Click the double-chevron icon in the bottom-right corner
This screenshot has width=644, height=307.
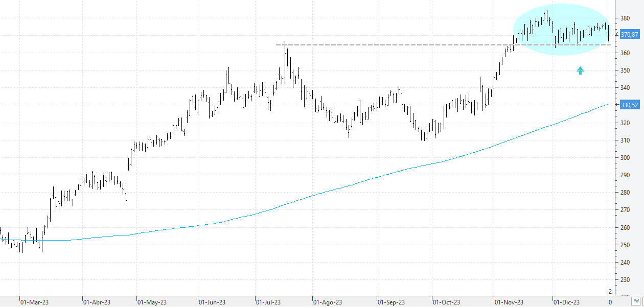[x=635, y=301]
